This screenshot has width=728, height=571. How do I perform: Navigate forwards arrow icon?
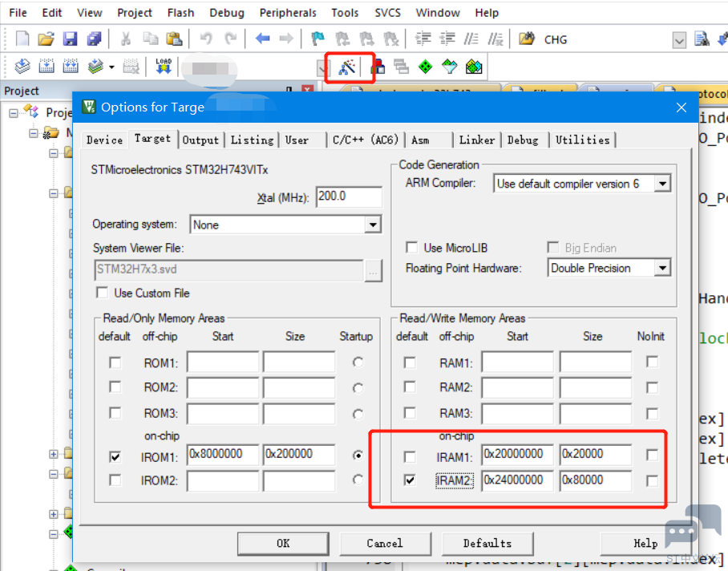(x=286, y=39)
